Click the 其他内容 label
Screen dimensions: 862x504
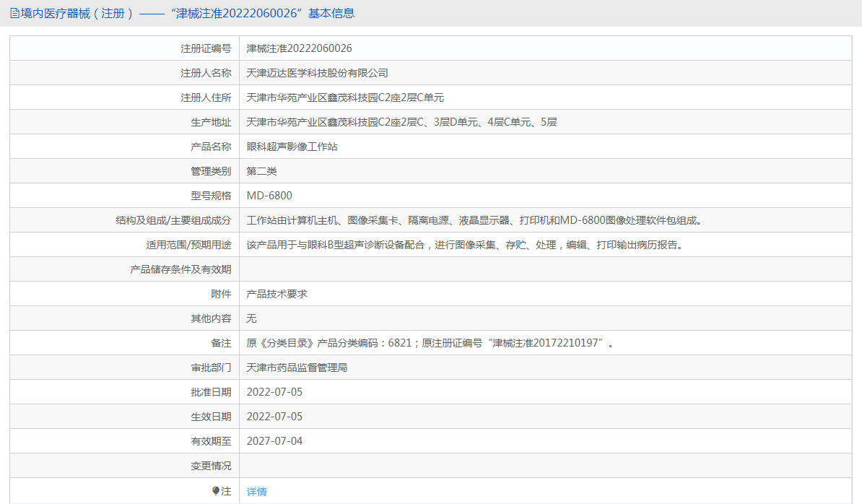pyautogui.click(x=211, y=318)
